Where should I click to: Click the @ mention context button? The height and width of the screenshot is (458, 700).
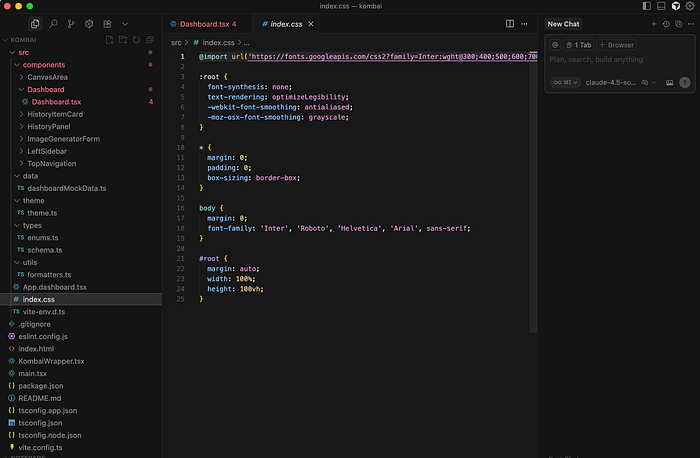pyautogui.click(x=555, y=45)
